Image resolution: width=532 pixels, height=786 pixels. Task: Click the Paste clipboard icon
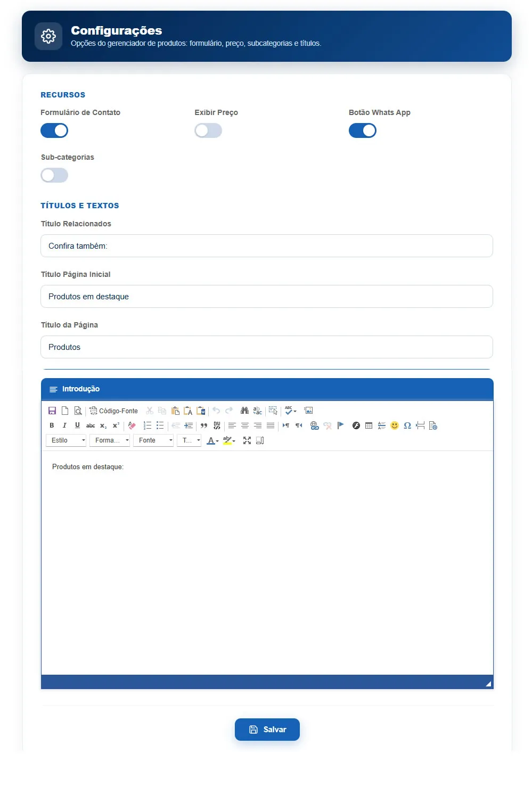[175, 411]
